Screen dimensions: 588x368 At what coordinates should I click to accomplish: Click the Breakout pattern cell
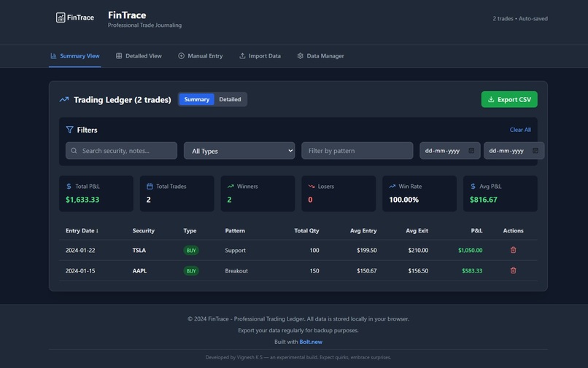[236, 270]
